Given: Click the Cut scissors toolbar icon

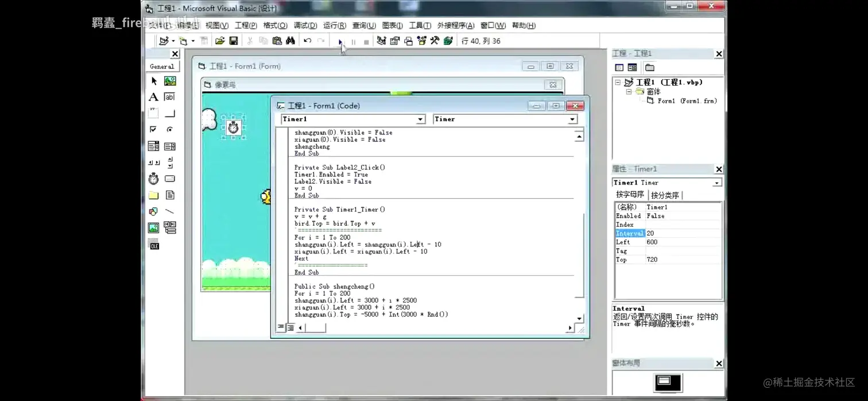Looking at the screenshot, I should [x=250, y=41].
